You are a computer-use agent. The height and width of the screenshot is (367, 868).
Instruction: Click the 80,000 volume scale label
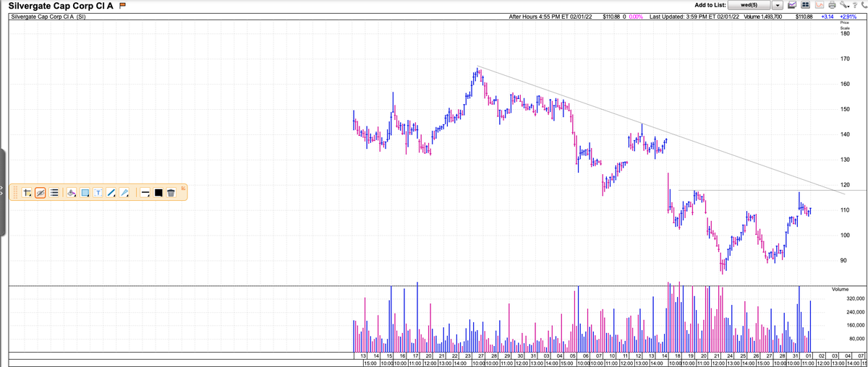click(856, 339)
